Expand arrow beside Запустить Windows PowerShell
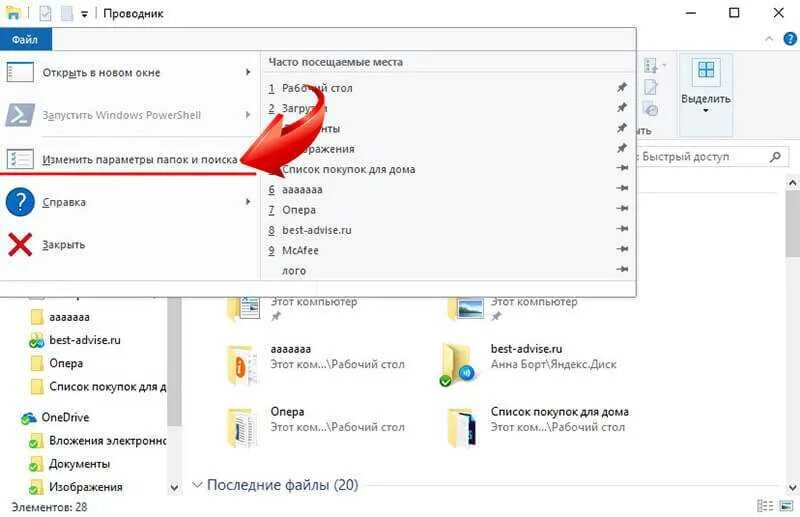 [248, 115]
